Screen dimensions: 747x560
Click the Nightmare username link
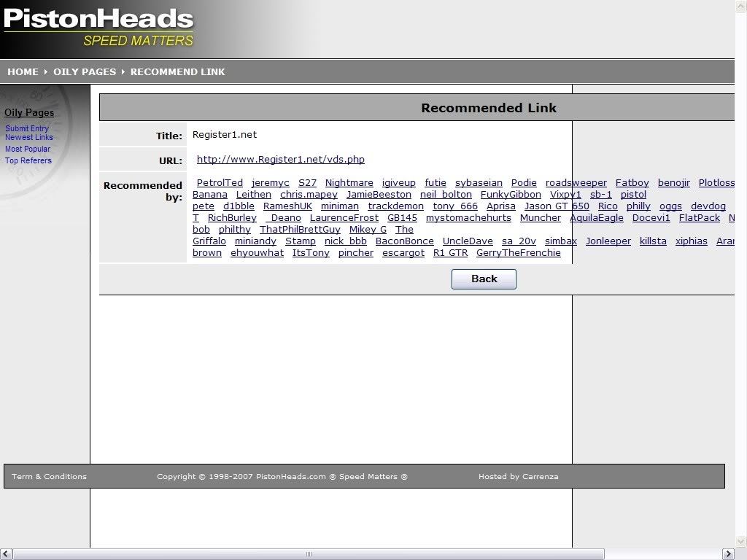349,183
